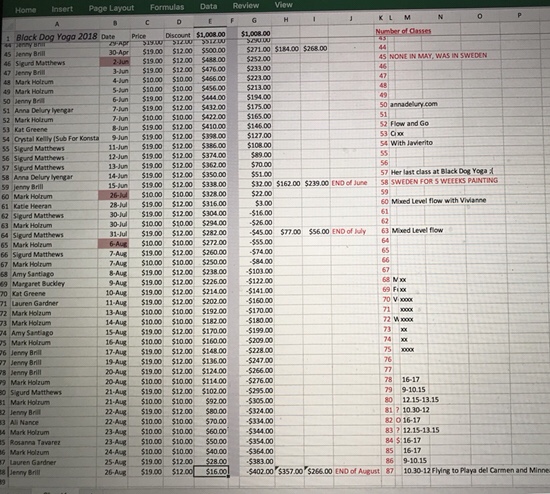Click the Select All corner triangle
The image size is (550, 494).
tap(8, 25)
